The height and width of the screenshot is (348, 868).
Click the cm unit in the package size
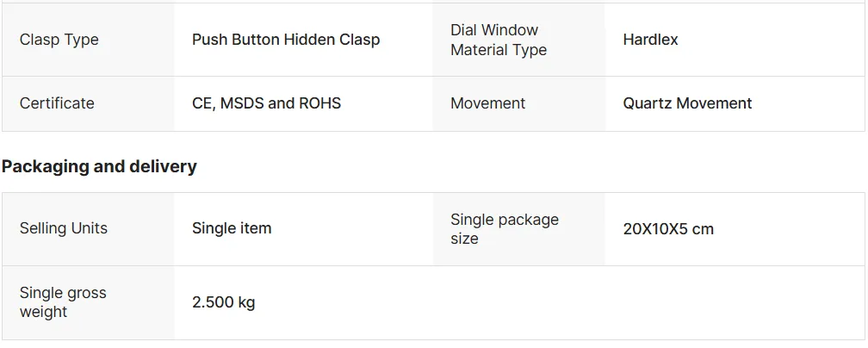click(x=703, y=229)
